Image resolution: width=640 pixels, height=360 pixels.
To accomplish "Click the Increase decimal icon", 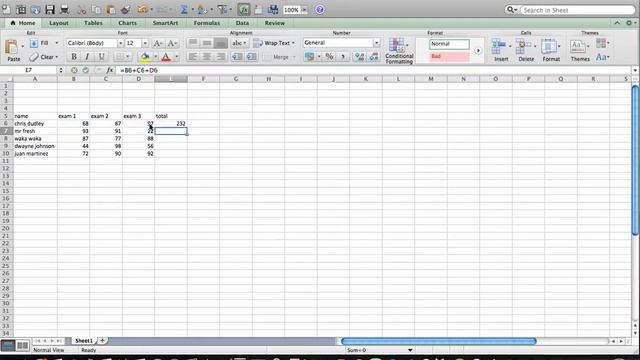I will click(x=359, y=57).
